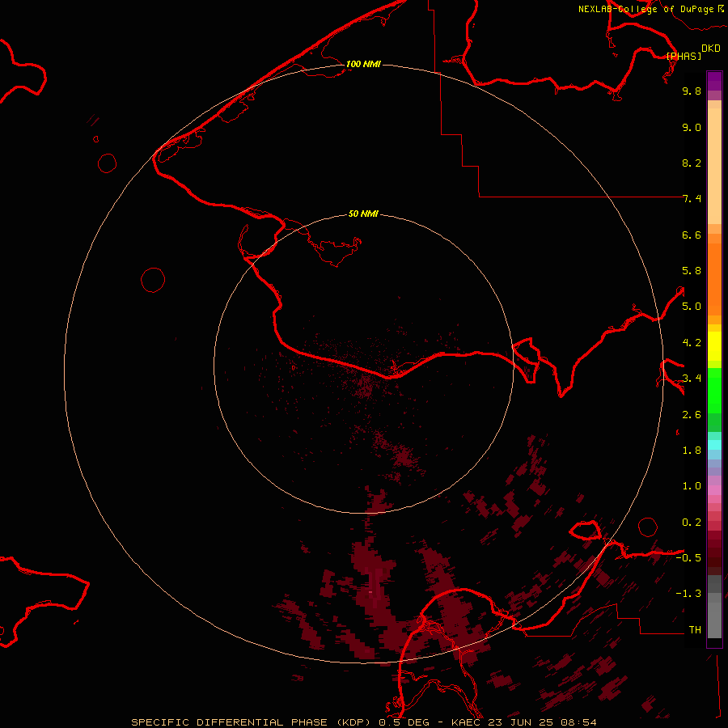Click the 1.8 color scale value
The width and height of the screenshot is (728, 728).
pos(692,451)
